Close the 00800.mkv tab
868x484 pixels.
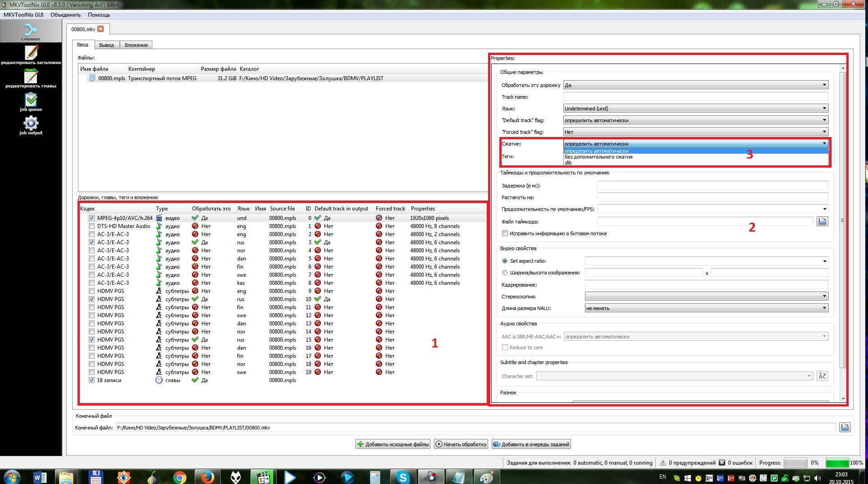(101, 29)
